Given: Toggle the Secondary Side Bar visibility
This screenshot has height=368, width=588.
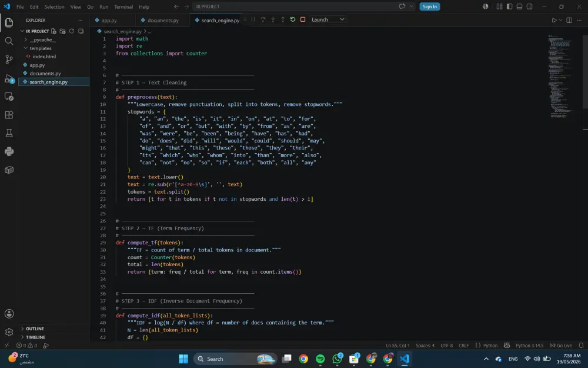Looking at the screenshot, I should click(x=530, y=6).
